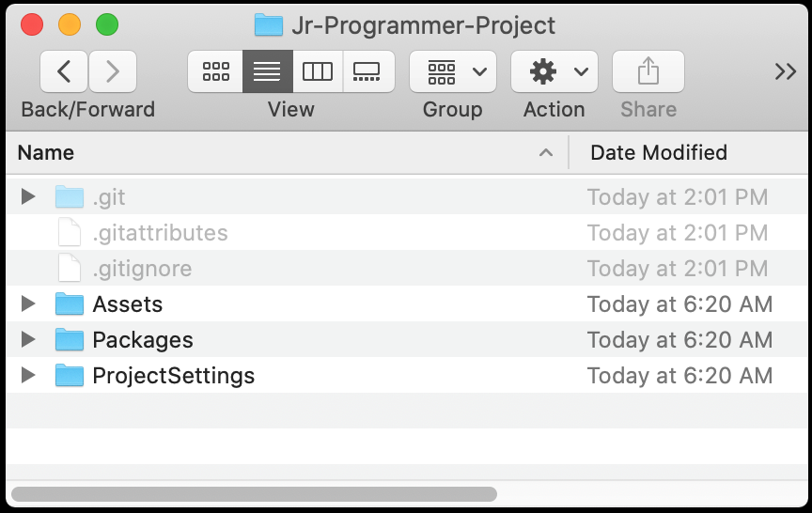Click the Jr-Programmer-Project title folder icon
The image size is (812, 513).
[269, 25]
